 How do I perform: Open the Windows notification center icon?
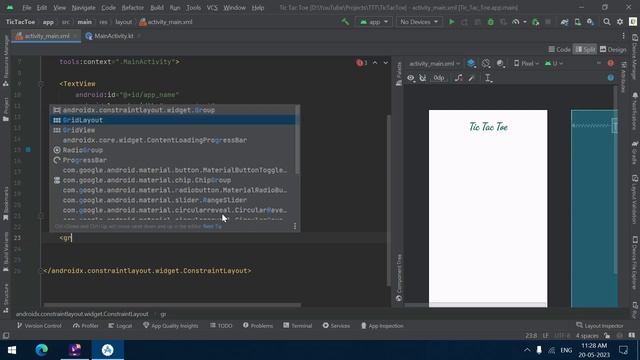click(623, 350)
